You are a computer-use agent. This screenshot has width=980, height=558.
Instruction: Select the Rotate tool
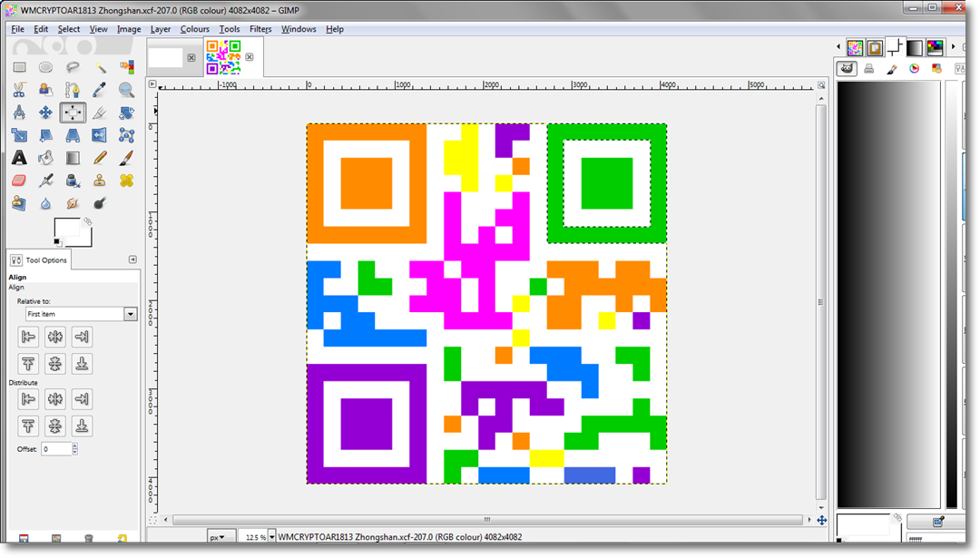coord(127,113)
